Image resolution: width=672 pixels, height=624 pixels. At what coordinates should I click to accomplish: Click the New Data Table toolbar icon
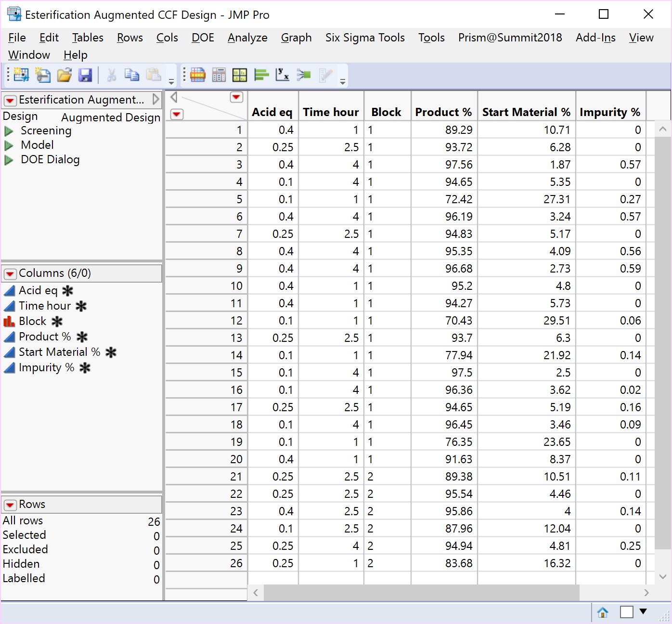click(x=21, y=75)
